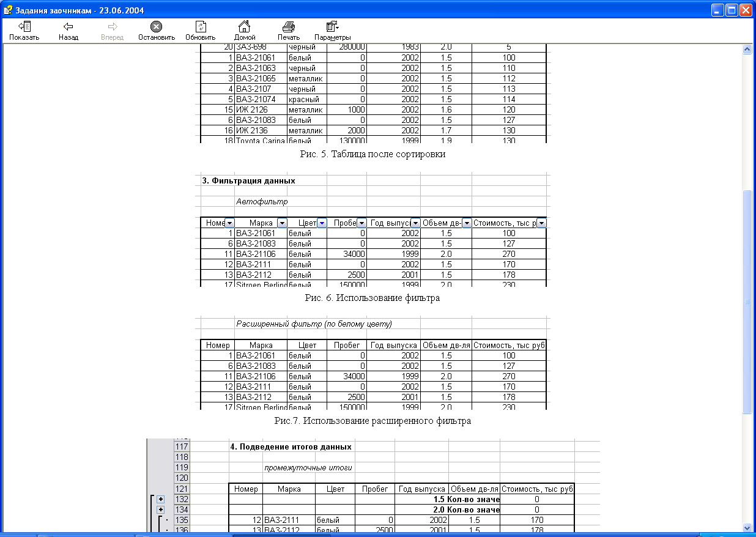Click the 'ЗАЗ-698' cell
The image size is (756, 537).
click(261, 47)
